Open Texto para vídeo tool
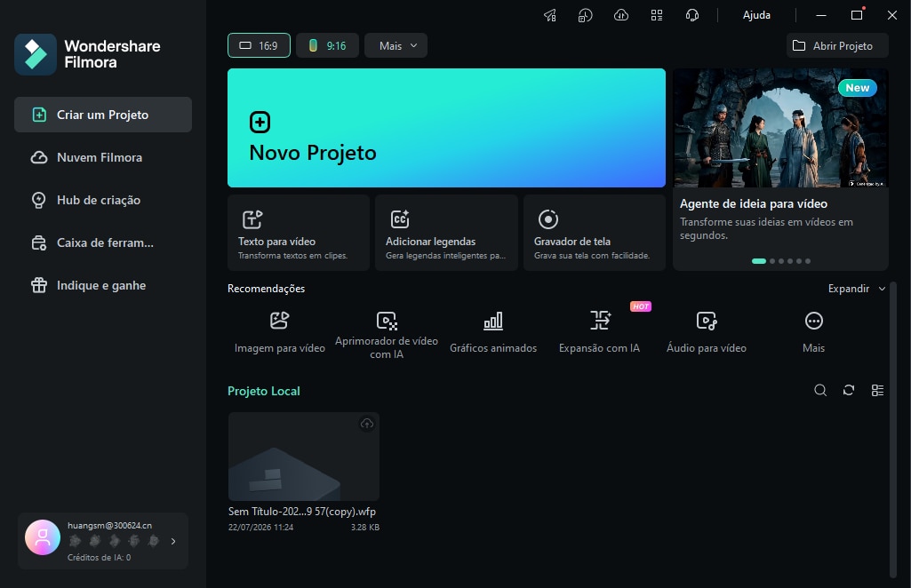Screen dimensions: 911x588 pos(298,233)
